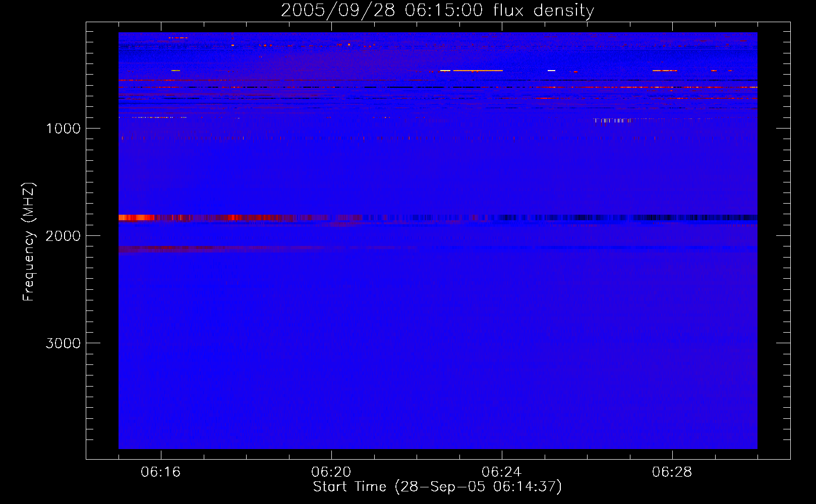Viewport: 816px width, 504px height.
Task: Click the 06:16 time tick label
Action: [160, 472]
